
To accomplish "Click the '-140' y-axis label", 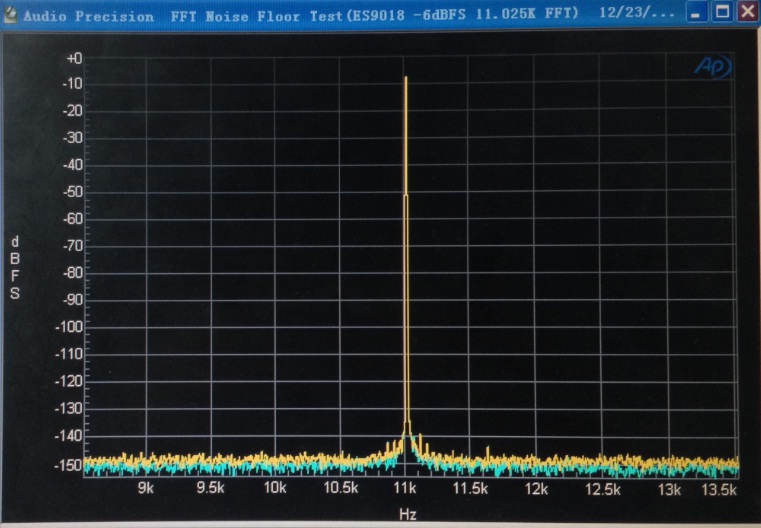I will pyautogui.click(x=69, y=436).
